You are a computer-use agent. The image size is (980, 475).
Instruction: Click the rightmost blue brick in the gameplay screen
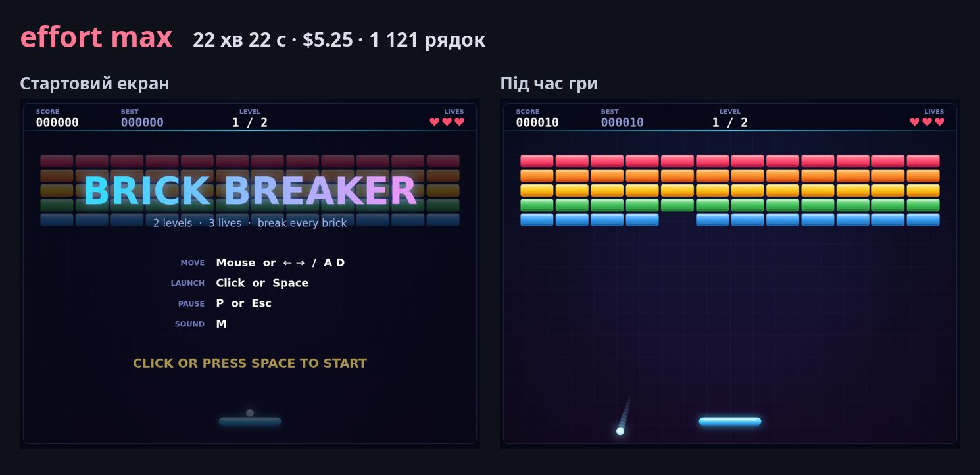[x=923, y=220]
